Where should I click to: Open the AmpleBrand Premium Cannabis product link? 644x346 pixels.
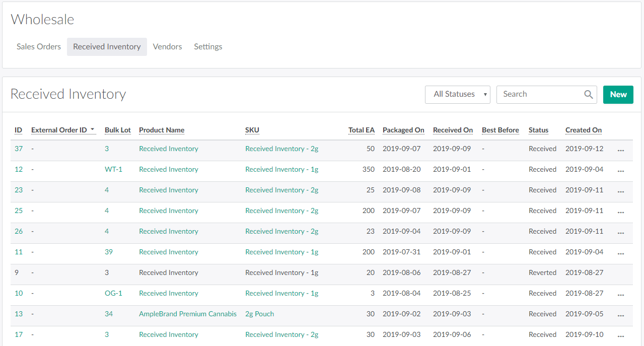pos(187,314)
